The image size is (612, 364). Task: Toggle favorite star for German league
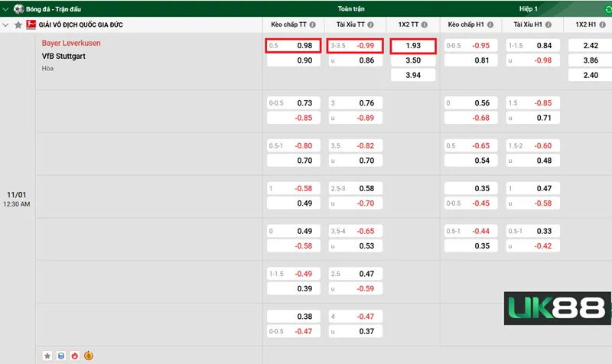click(18, 25)
